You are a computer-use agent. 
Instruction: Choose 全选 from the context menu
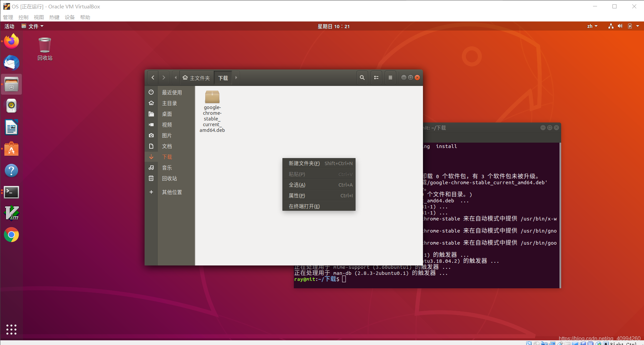point(319,185)
